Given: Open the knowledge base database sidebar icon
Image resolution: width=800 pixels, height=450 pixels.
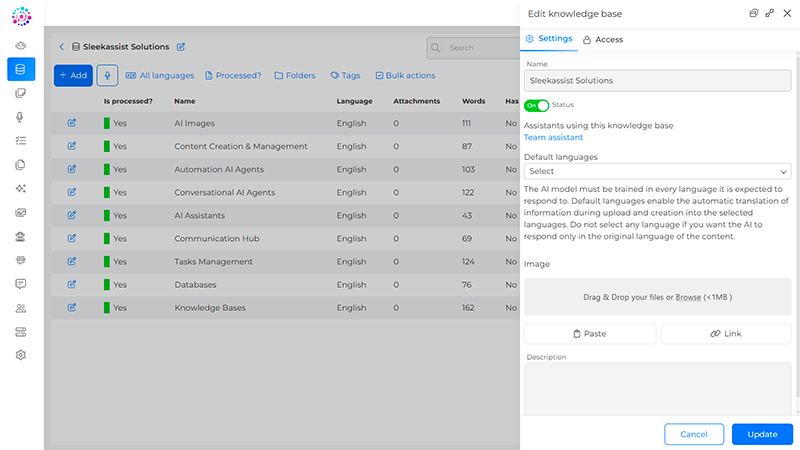Looking at the screenshot, I should [21, 70].
